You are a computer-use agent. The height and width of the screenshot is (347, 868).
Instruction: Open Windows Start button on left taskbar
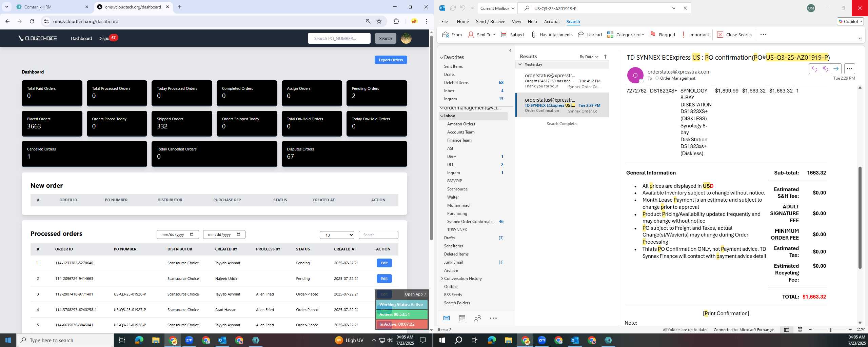tap(8, 340)
